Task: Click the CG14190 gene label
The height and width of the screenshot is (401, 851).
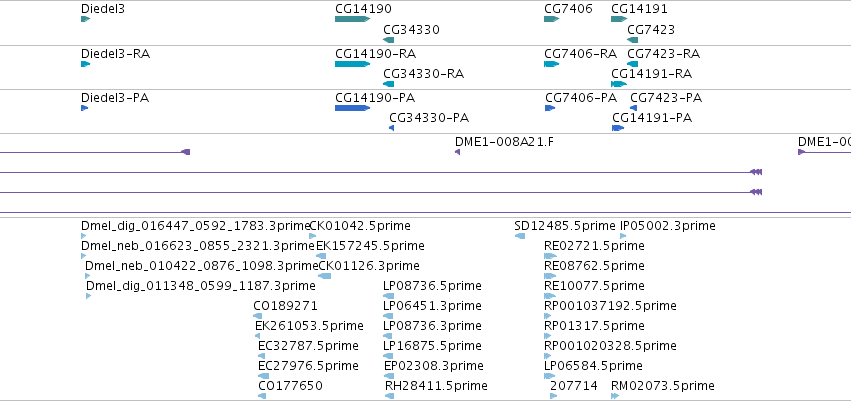Action: point(363,9)
